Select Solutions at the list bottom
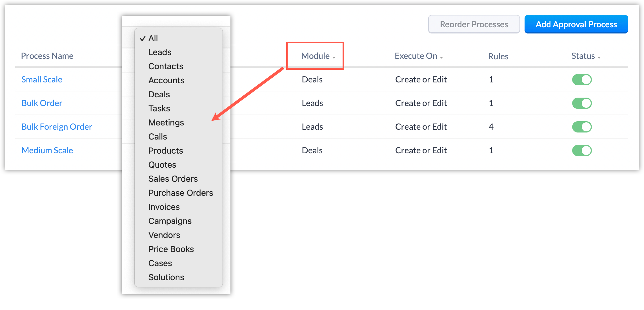 click(166, 277)
